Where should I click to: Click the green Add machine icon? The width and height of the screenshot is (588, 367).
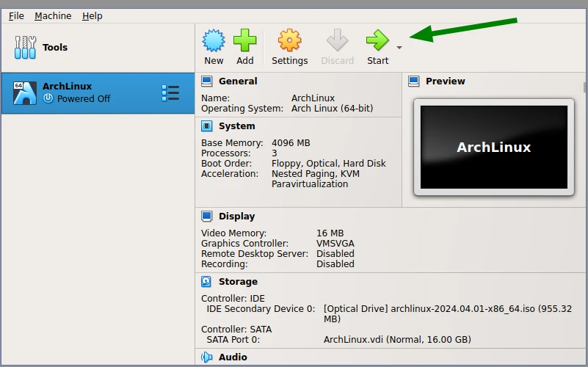click(x=245, y=40)
